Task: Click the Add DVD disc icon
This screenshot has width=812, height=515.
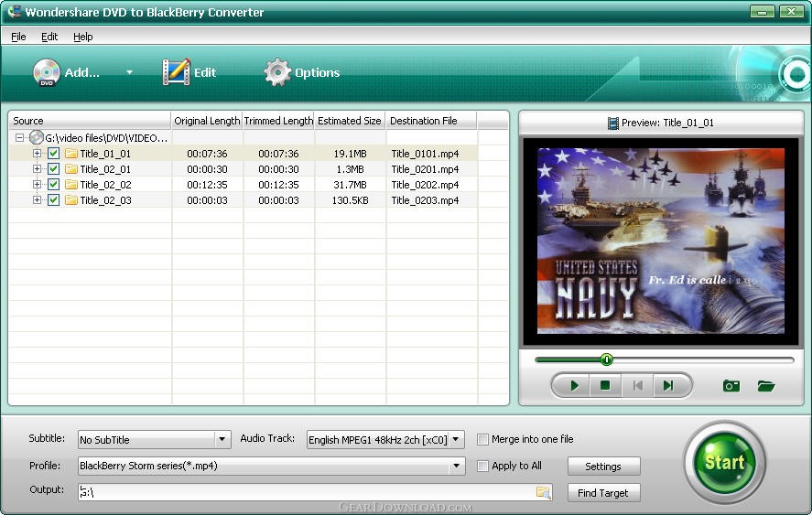Action: pos(47,72)
